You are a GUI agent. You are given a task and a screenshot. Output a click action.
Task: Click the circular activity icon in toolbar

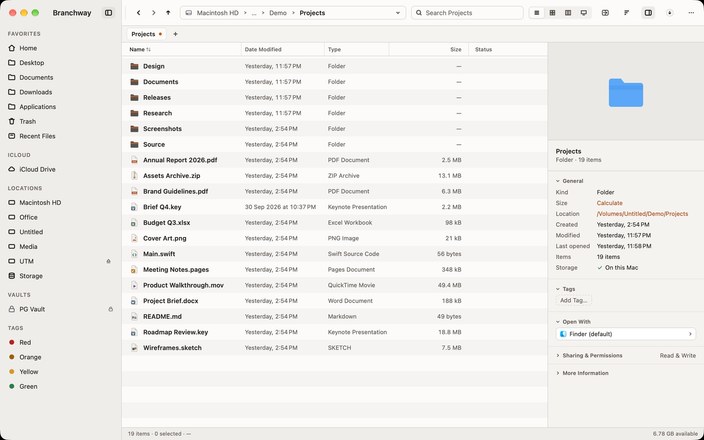pos(669,13)
